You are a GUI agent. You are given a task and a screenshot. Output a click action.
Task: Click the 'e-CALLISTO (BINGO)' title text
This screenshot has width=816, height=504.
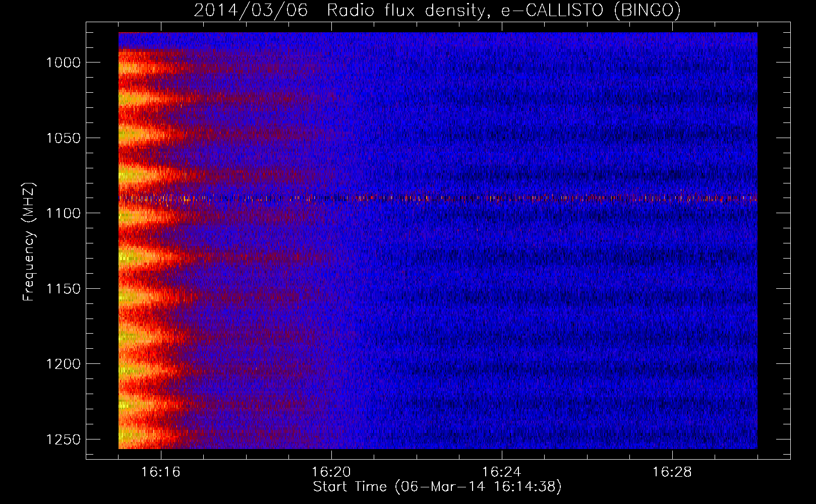point(591,11)
